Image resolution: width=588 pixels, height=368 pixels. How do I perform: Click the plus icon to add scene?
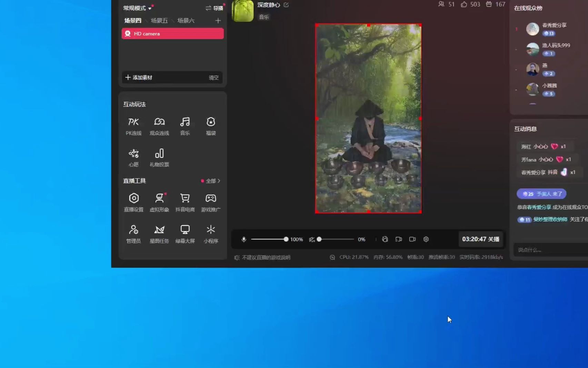coord(218,21)
